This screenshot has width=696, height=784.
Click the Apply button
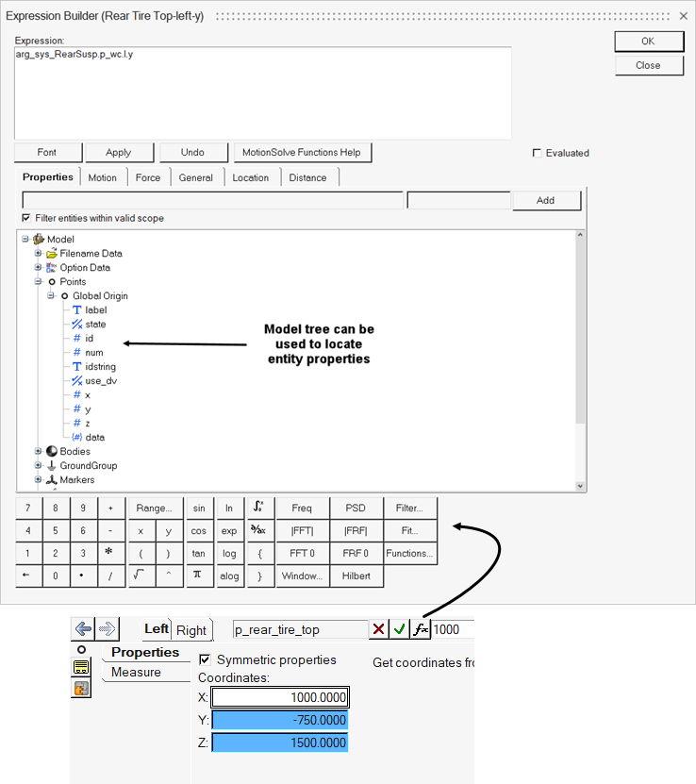pyautogui.click(x=119, y=152)
